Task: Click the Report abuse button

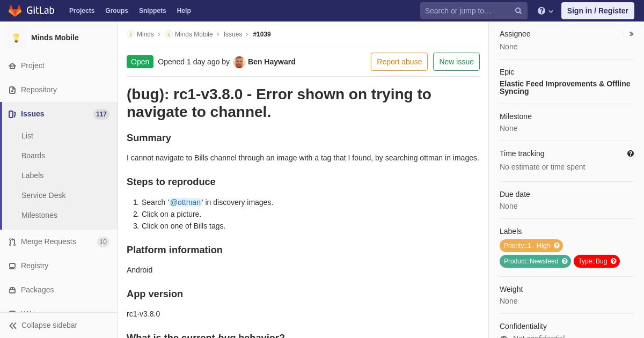Action: (399, 62)
